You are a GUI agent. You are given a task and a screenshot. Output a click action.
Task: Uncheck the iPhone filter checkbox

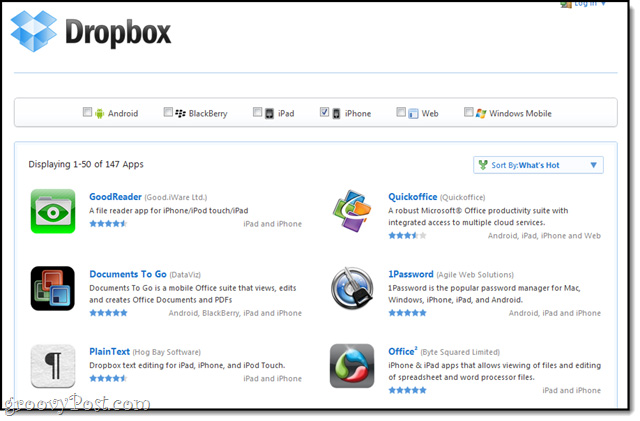324,112
